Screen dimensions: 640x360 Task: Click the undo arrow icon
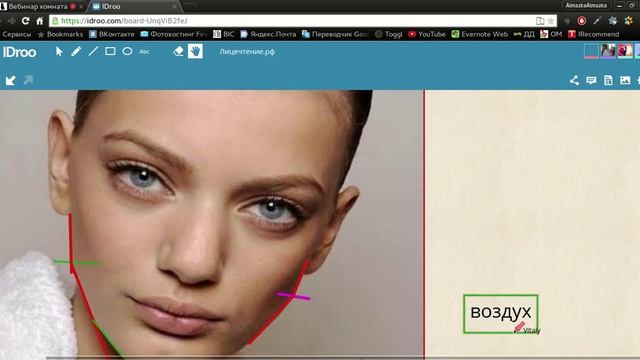[x=11, y=80]
